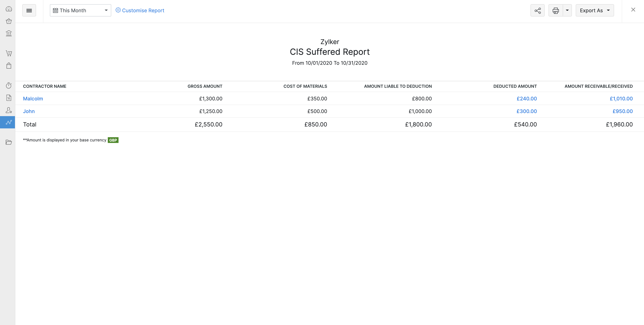Viewport: 644px width, 325px height.
Task: Open the Documents folder icon in sidebar
Action: pyautogui.click(x=9, y=142)
